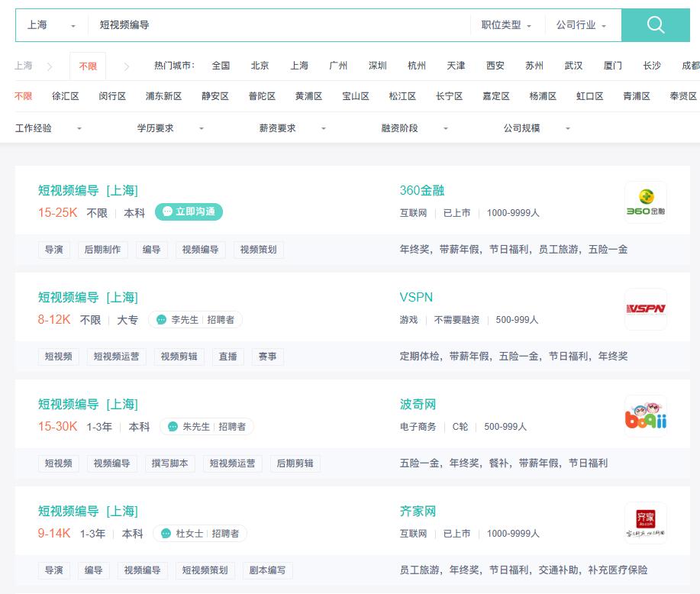Click chat icon next to 李先生 recruiter

tap(161, 320)
